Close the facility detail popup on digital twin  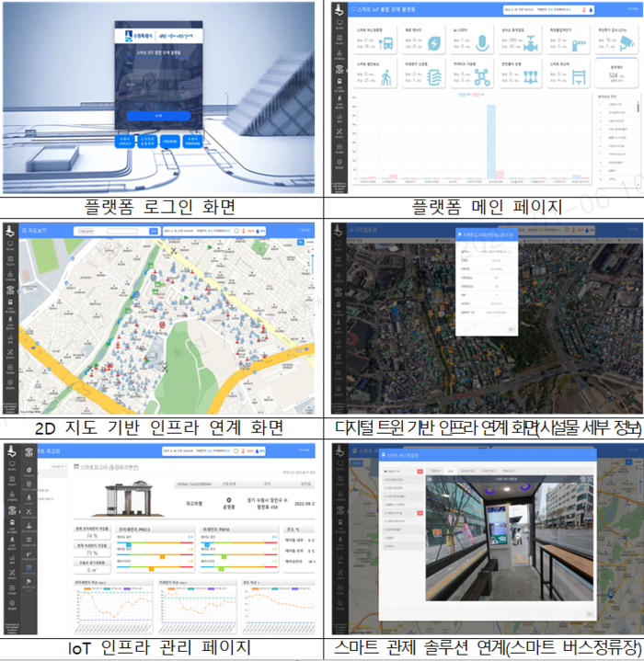pyautogui.click(x=512, y=329)
